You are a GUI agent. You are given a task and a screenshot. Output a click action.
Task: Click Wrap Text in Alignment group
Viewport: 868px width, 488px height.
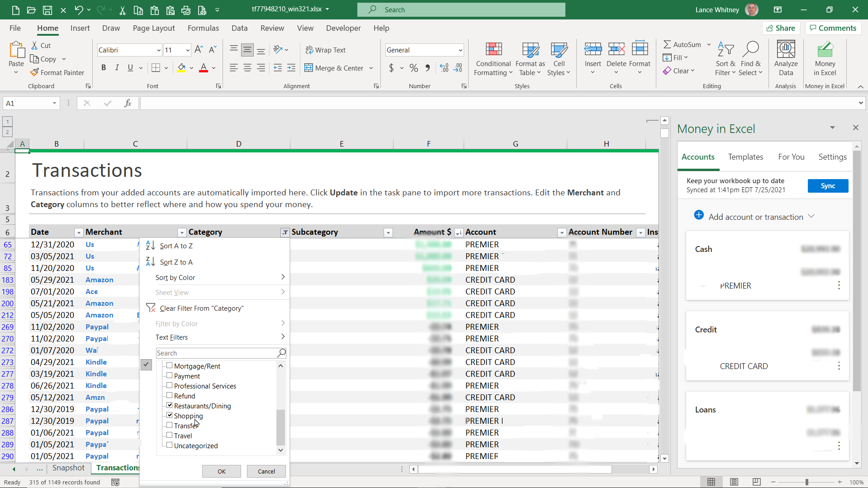pos(325,50)
